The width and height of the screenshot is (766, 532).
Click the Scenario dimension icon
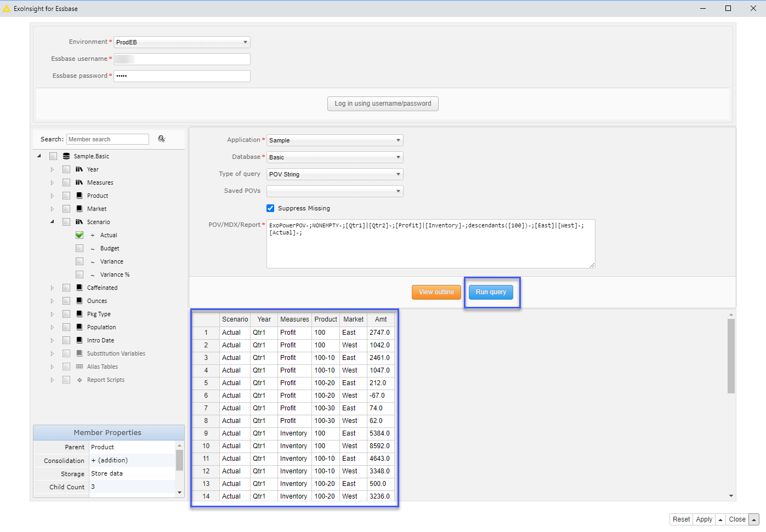(80, 222)
